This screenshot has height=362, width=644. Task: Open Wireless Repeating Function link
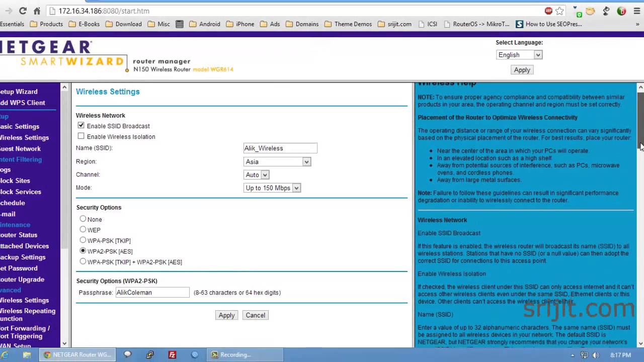point(28,314)
